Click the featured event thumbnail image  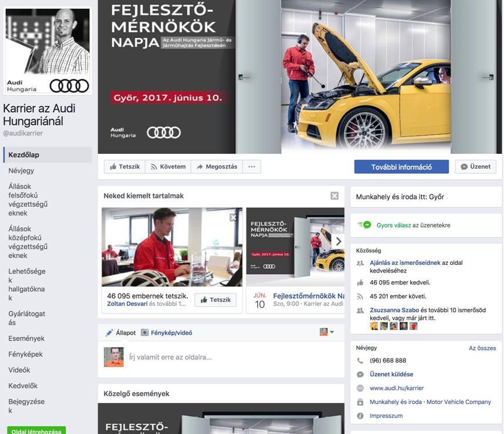coord(295,247)
